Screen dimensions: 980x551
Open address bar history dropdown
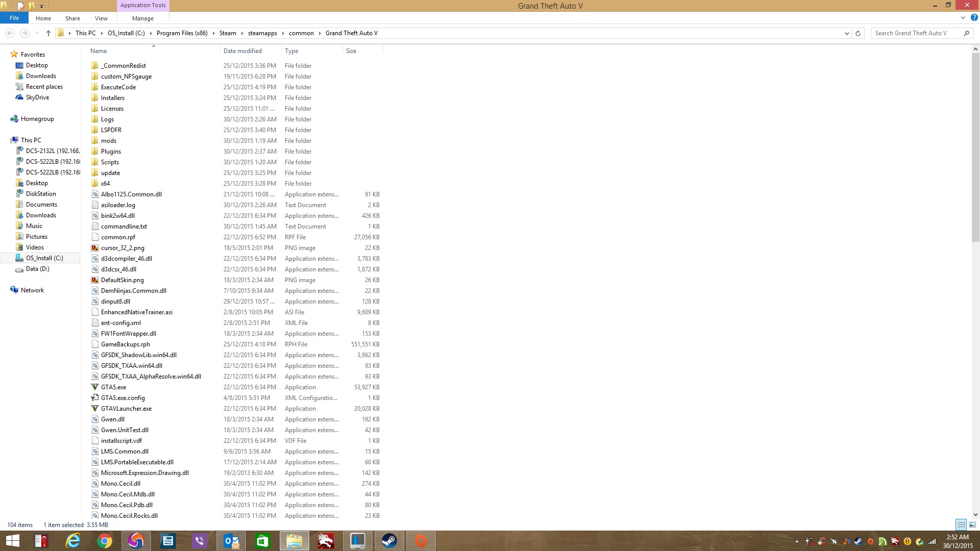pos(847,33)
